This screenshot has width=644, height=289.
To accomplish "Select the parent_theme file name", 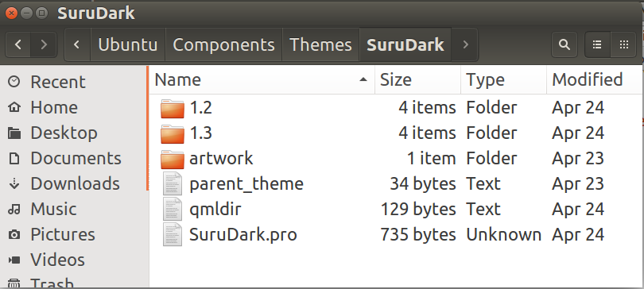I will [246, 184].
